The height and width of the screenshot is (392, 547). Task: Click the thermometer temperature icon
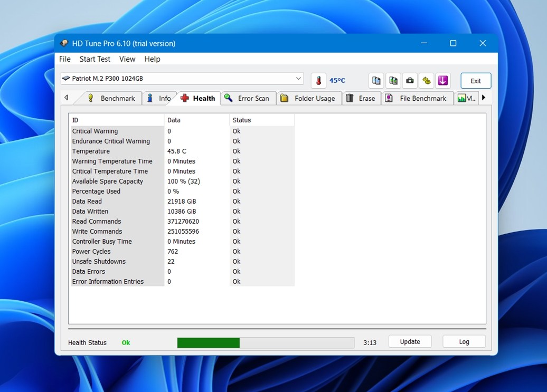(318, 81)
